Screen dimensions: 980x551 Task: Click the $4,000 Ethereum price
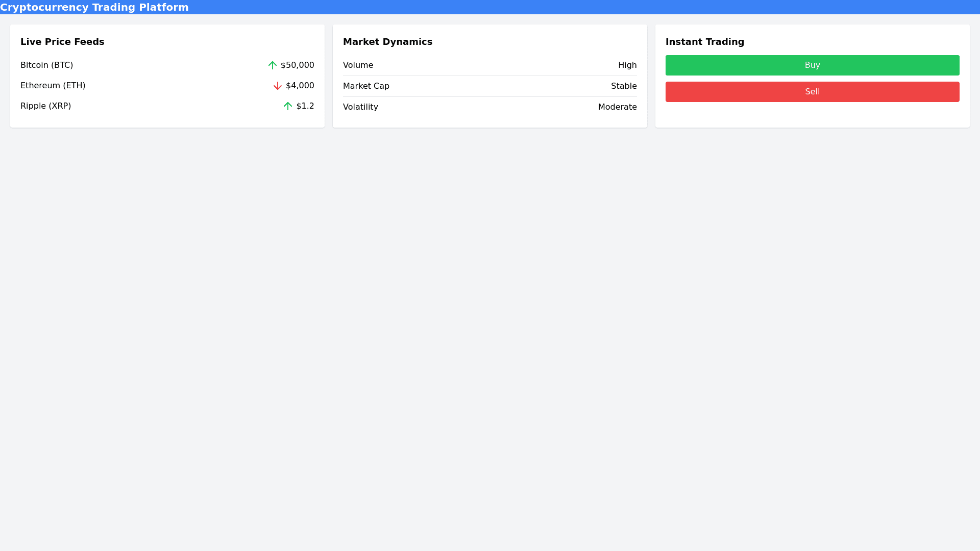(x=300, y=86)
